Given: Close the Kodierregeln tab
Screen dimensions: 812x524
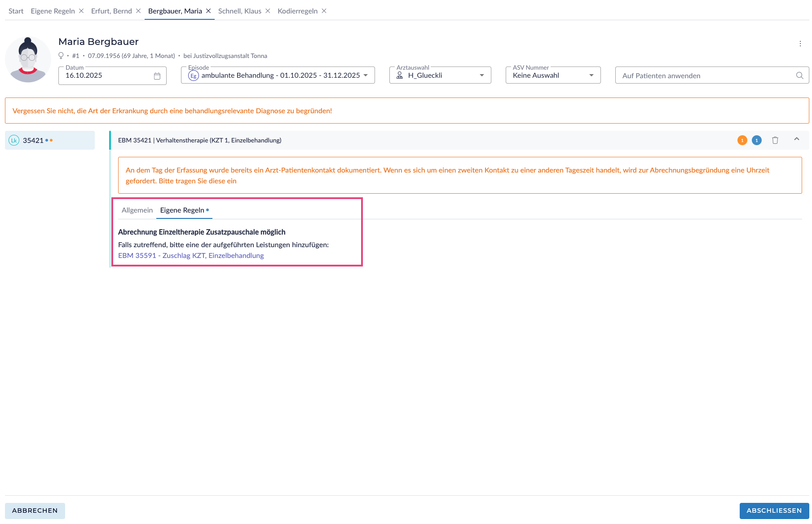Looking at the screenshot, I should click(x=324, y=11).
